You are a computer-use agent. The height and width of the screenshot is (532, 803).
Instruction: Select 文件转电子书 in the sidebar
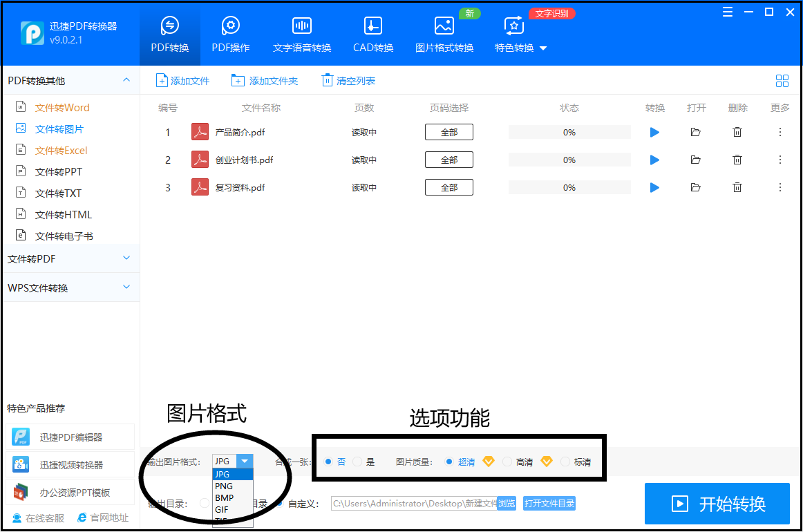coord(64,236)
